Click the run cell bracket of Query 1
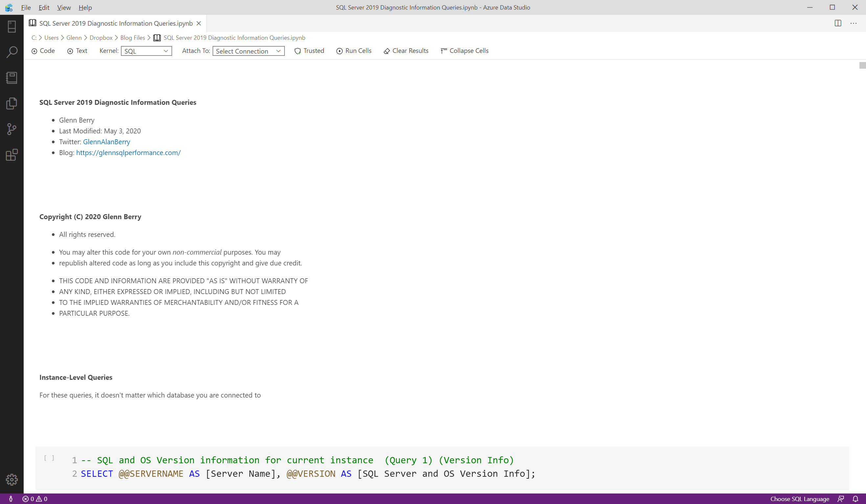This screenshot has height=504, width=866. pyautogui.click(x=49, y=458)
